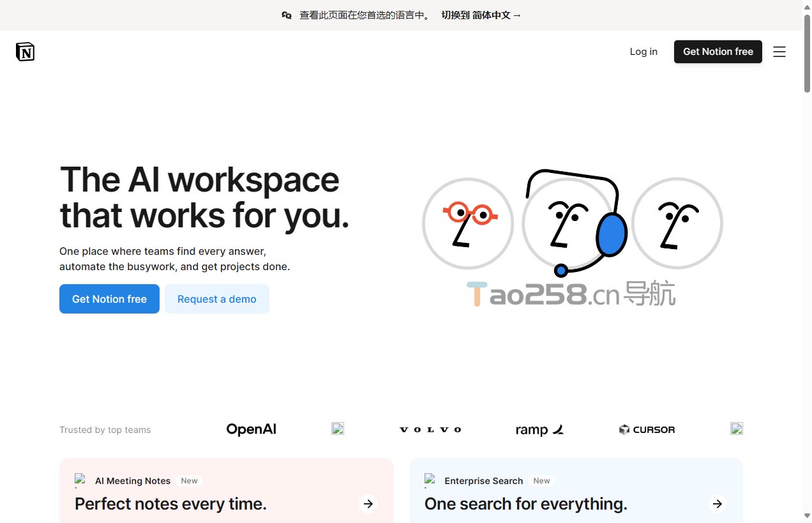
Task: Open arrow on Perfect notes every time card
Action: click(368, 504)
